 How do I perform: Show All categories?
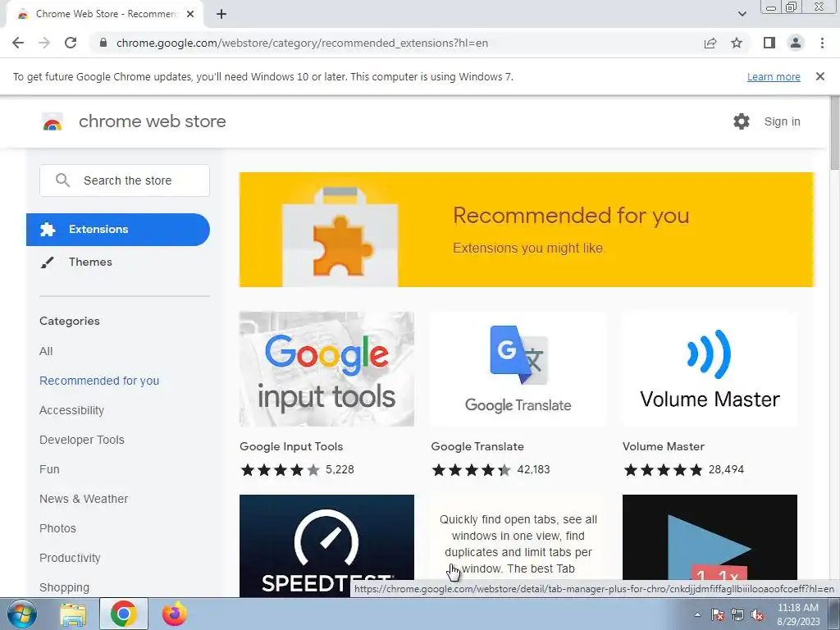point(46,351)
